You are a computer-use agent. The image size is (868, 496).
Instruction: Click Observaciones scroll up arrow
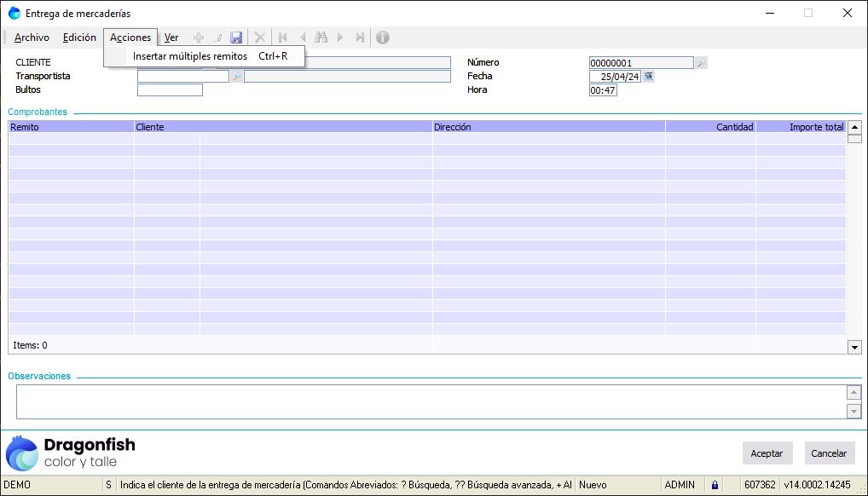pyautogui.click(x=854, y=393)
